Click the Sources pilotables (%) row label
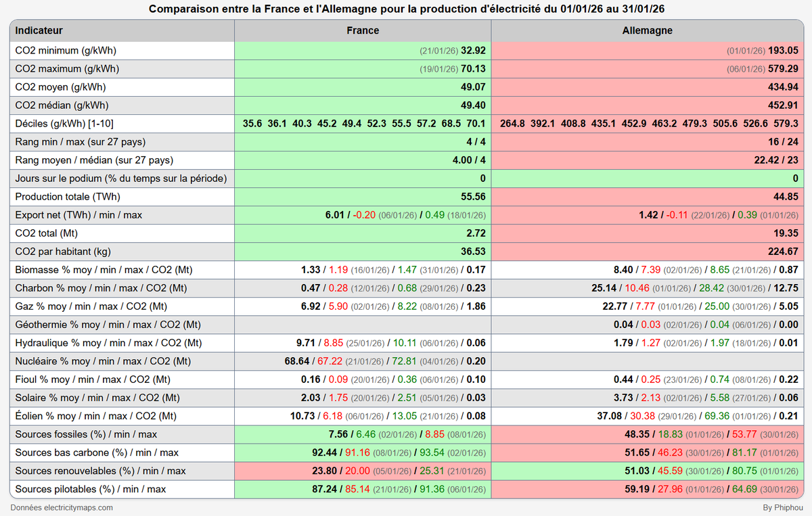Screen dimensions: 812x516 (91, 488)
